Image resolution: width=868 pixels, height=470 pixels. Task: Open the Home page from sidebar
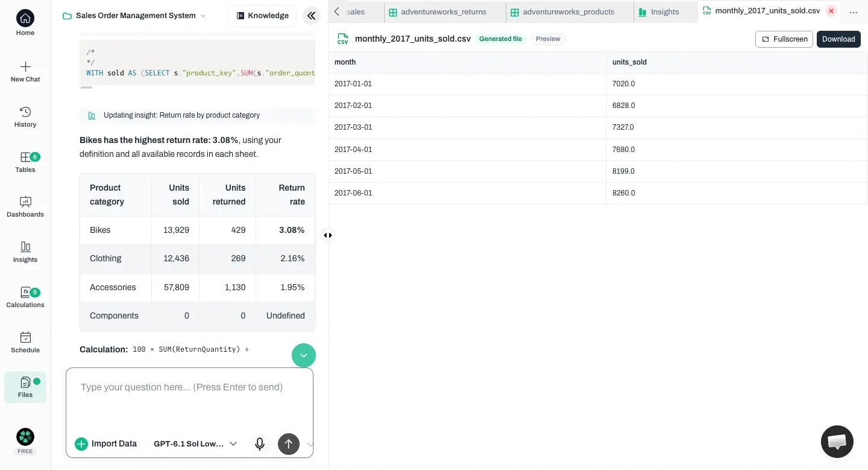pos(25,23)
